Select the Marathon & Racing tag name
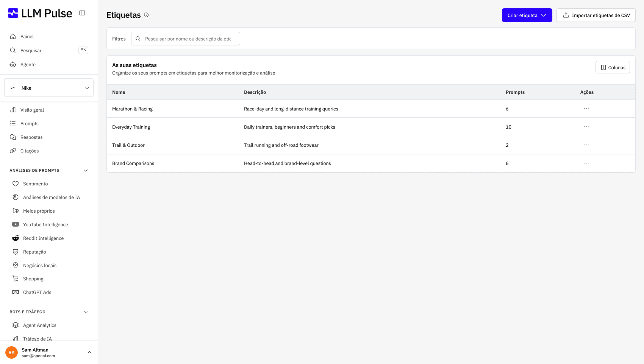This screenshot has width=644, height=364. tap(132, 109)
